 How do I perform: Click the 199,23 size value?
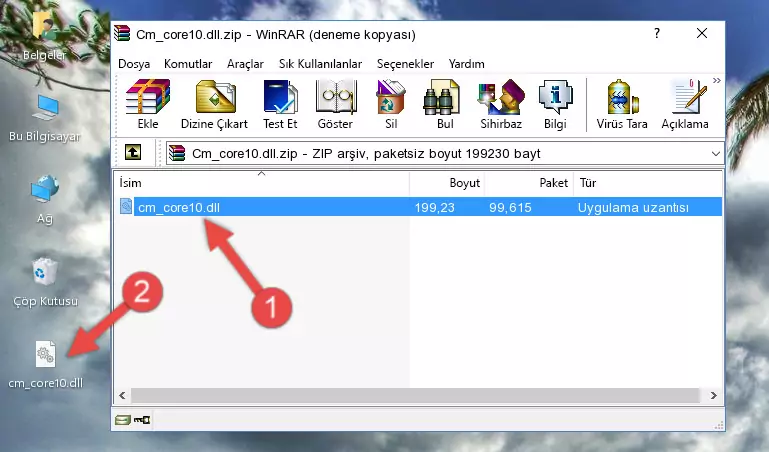435,207
